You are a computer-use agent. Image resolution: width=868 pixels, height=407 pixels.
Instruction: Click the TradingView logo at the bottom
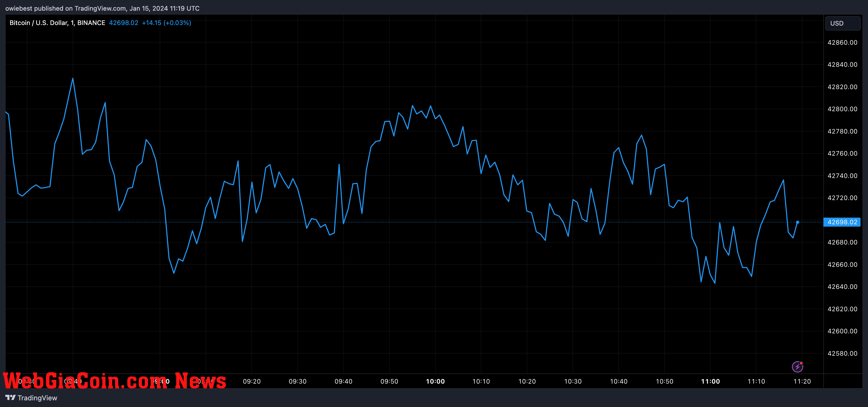point(31,398)
